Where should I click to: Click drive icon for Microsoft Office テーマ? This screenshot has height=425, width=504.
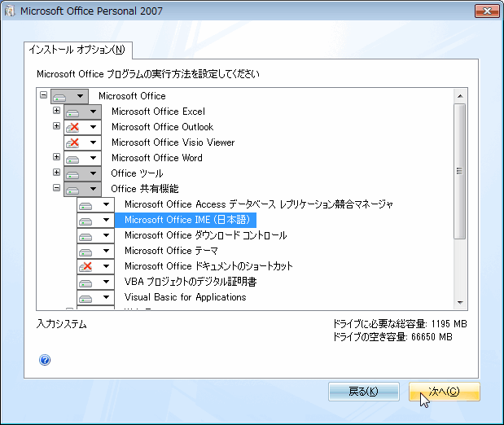tap(86, 251)
